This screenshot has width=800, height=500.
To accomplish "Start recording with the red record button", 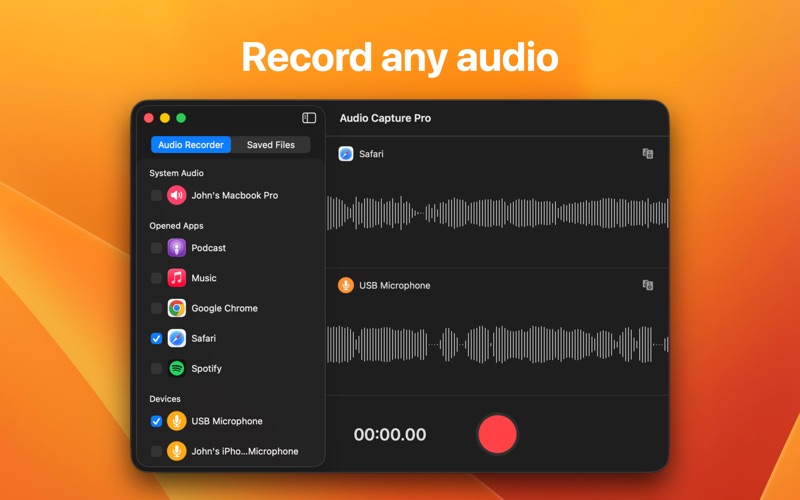I will click(x=497, y=434).
